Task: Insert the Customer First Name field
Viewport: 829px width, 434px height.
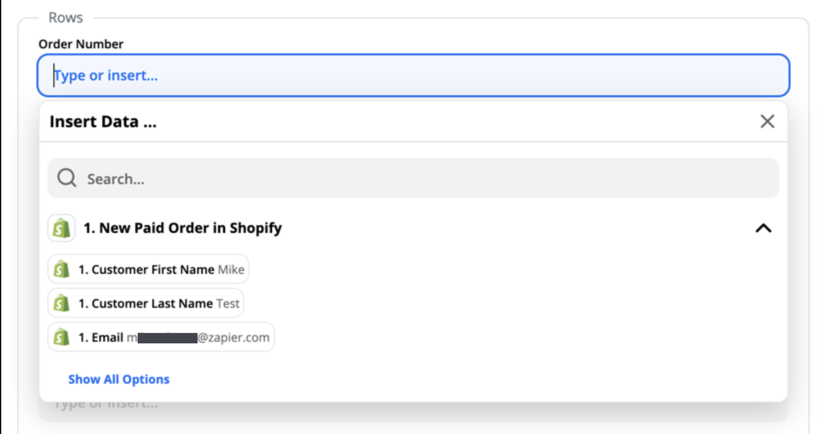Action: tap(148, 270)
